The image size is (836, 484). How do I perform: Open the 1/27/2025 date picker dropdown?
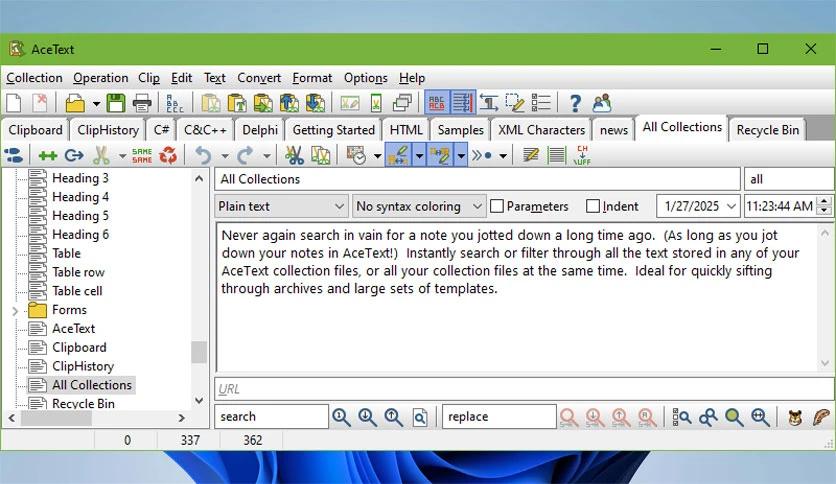point(731,206)
